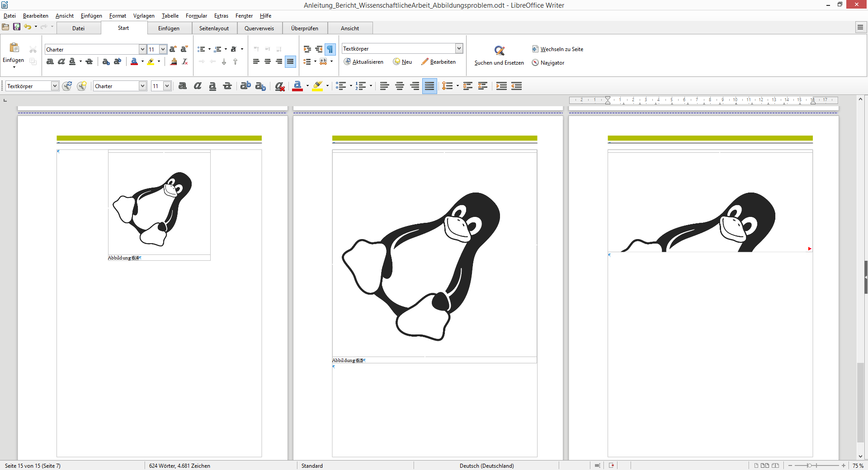Viewport: 868px width, 470px height.
Task: Toggle justified alignment in ribbon
Action: click(x=290, y=61)
